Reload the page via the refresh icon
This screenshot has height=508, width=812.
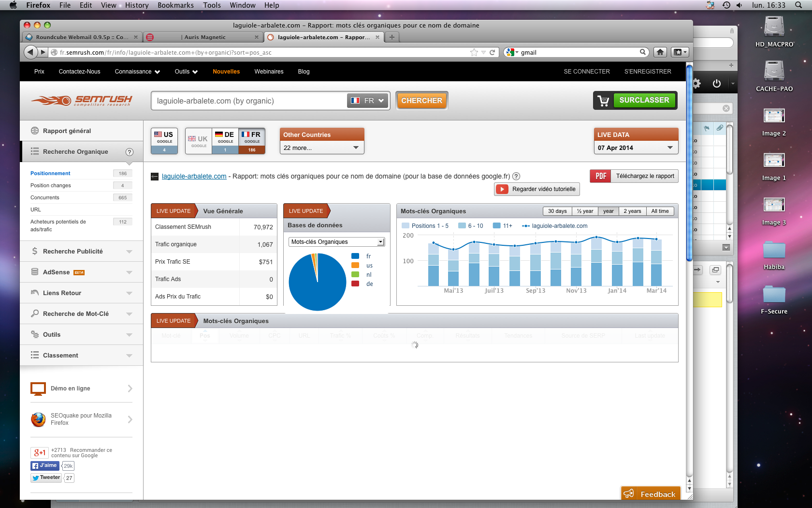493,52
